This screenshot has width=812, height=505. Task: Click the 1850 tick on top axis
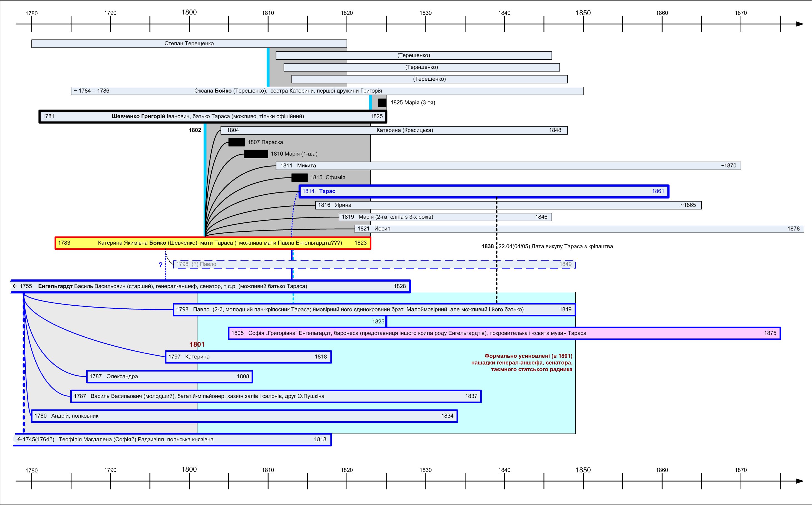[583, 24]
